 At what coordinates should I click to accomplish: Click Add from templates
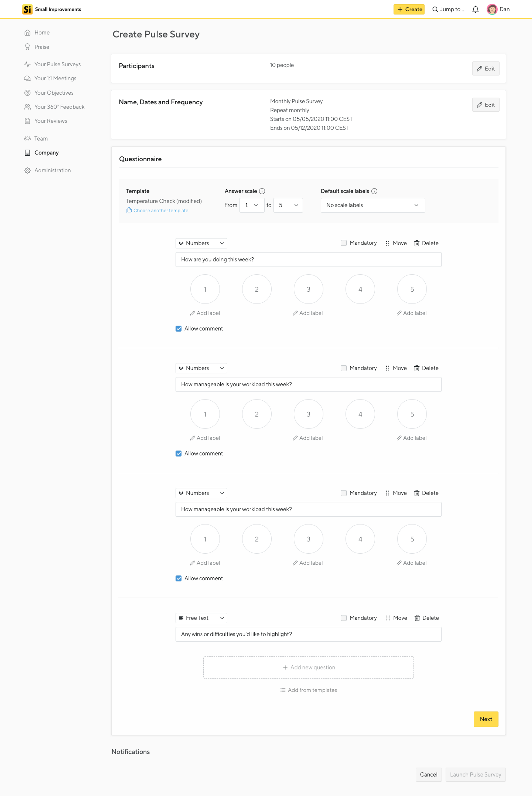pos(308,690)
